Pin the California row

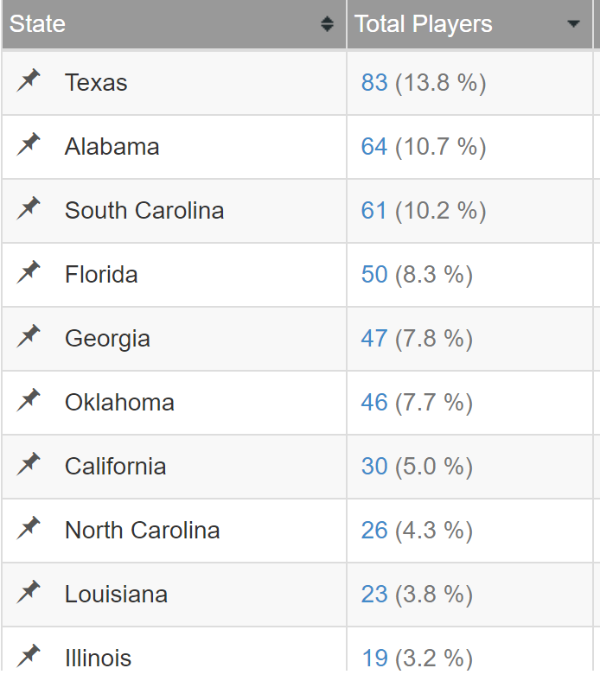29,464
